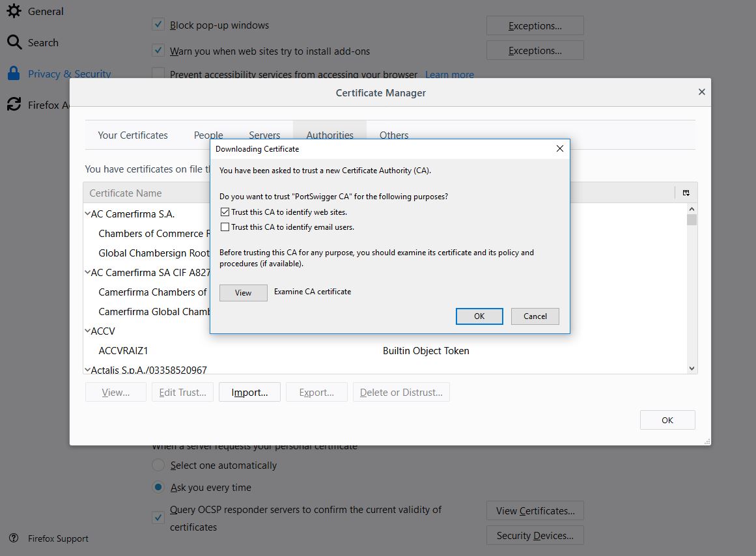Toggle Prevent accessibility services checkbox
The image size is (756, 556).
coord(158,74)
